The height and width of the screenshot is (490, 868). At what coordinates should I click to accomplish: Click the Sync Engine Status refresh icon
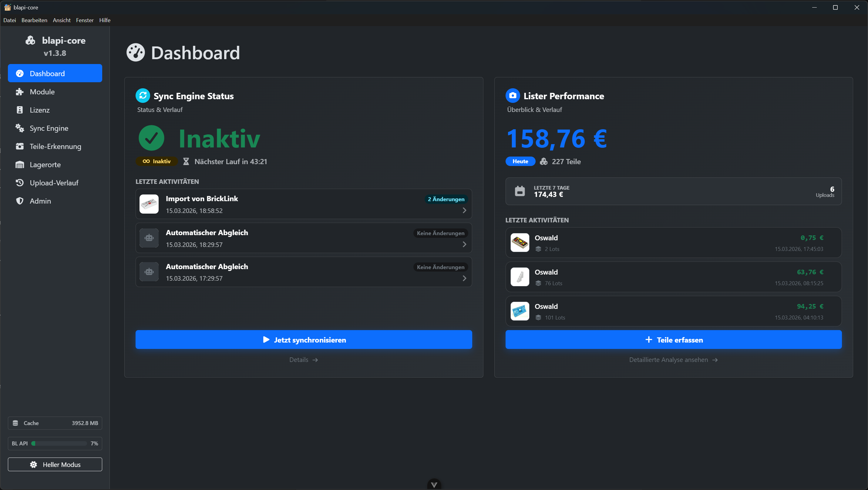tap(143, 95)
